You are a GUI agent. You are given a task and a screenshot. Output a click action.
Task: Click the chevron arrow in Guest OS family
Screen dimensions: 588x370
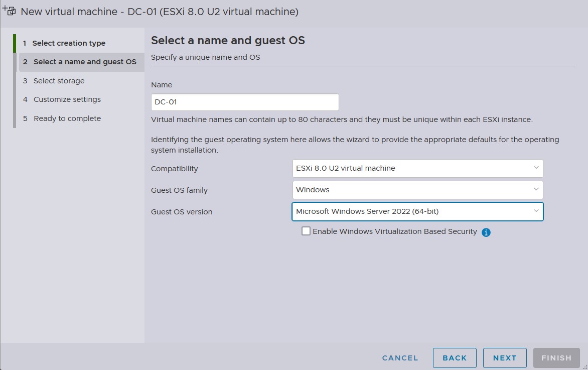(x=536, y=190)
